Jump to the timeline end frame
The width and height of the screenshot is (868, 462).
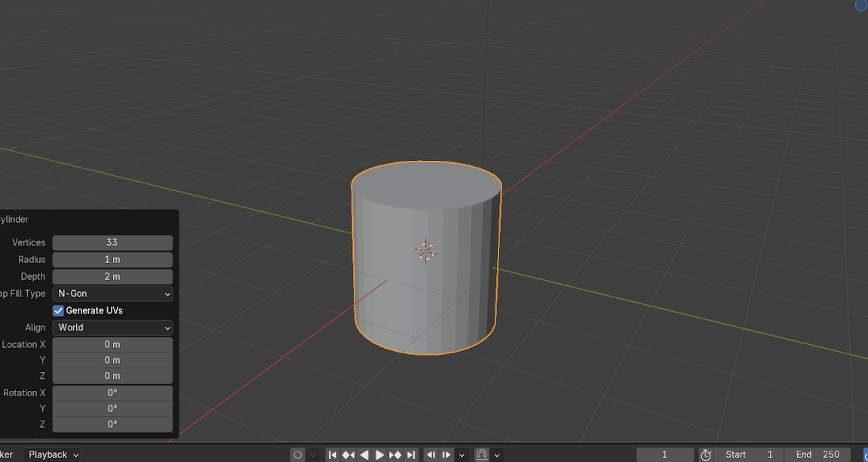click(x=411, y=454)
